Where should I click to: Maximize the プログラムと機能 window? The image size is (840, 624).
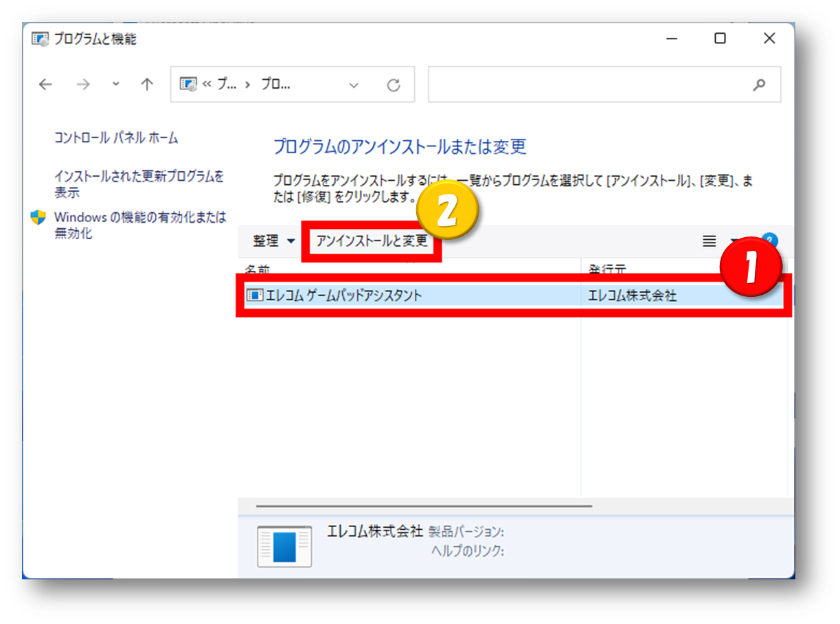[x=720, y=39]
